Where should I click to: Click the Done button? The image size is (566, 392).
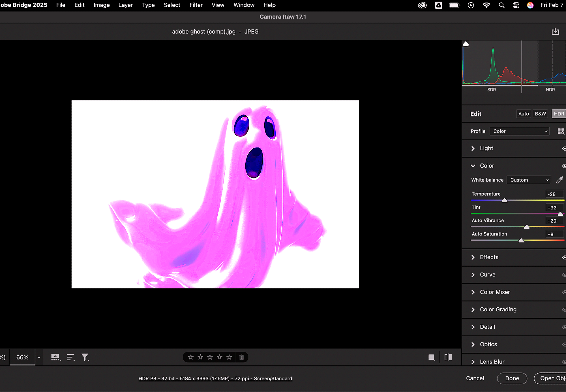pyautogui.click(x=512, y=378)
